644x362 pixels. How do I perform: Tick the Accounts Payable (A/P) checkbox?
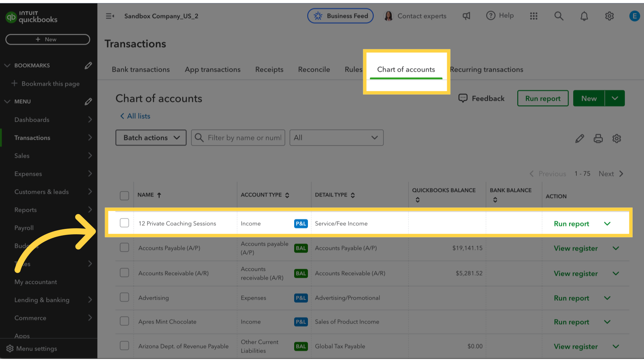point(124,247)
